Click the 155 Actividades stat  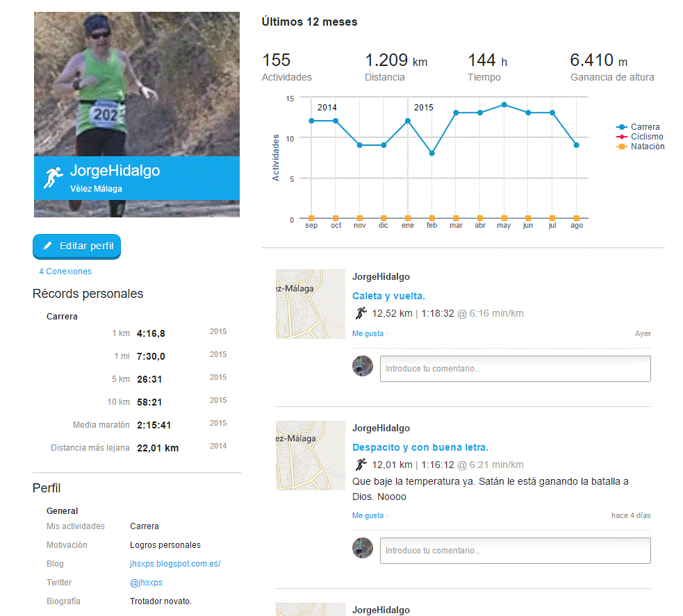point(287,67)
